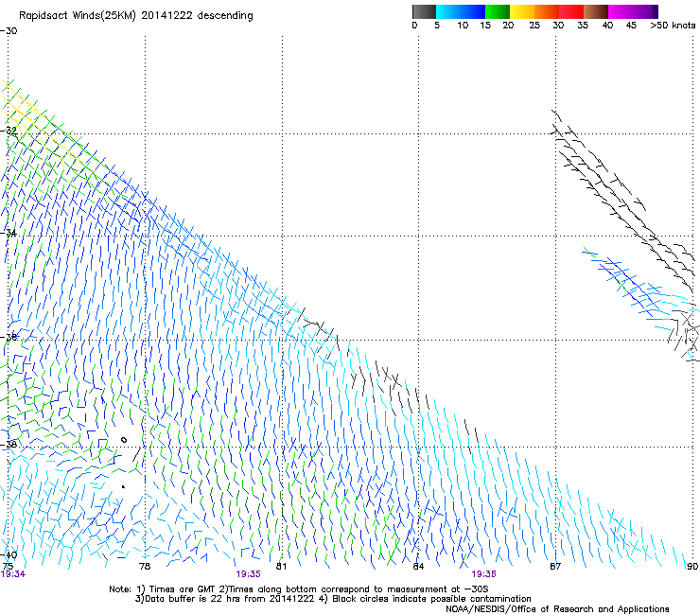Click the 84 longitude axis label
700x615 pixels.
pos(418,567)
